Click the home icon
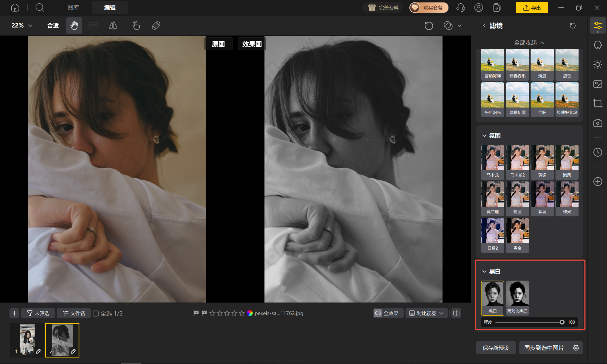 point(15,8)
